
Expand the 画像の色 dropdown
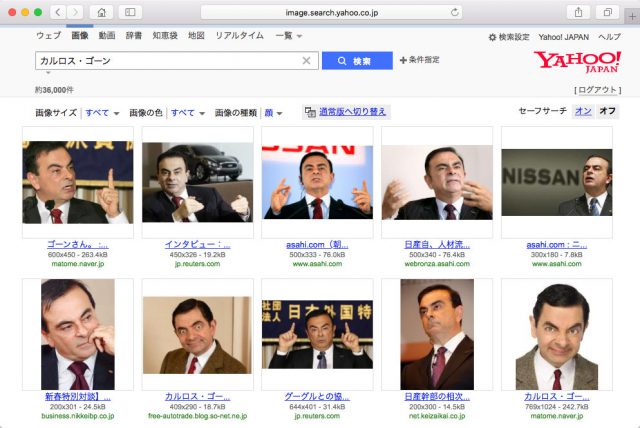[188, 113]
